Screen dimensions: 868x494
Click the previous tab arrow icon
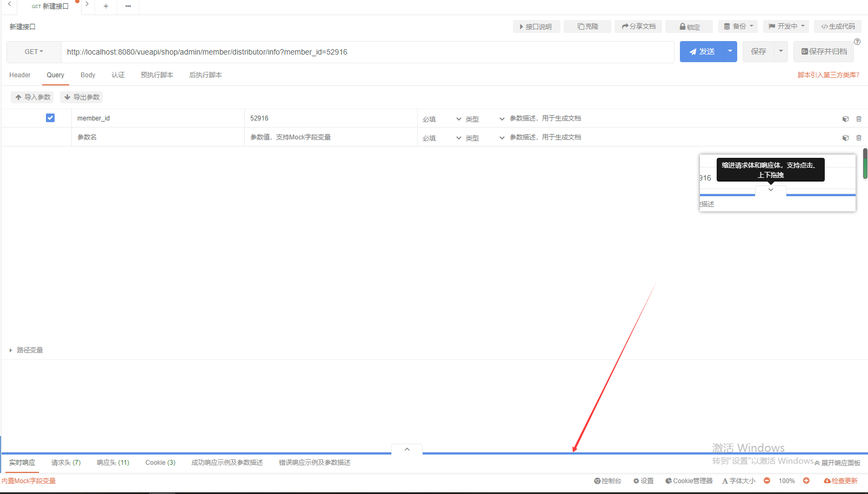9,4
